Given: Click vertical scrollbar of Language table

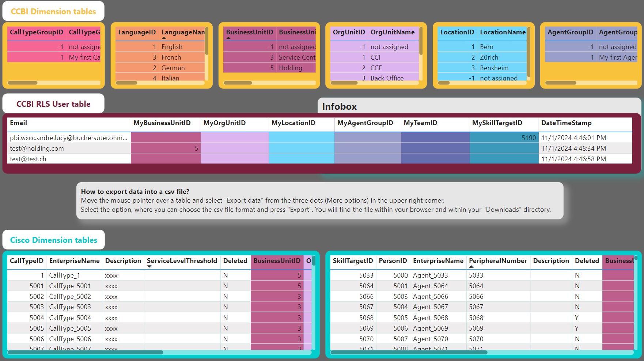Looking at the screenshot, I should pyautogui.click(x=207, y=40).
